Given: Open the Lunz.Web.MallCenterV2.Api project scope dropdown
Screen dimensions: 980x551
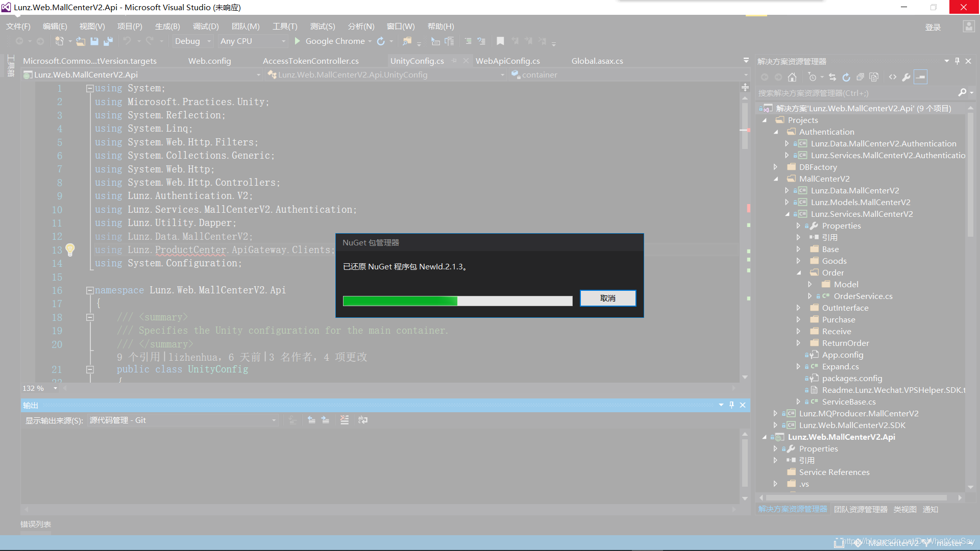Looking at the screenshot, I should coord(142,75).
